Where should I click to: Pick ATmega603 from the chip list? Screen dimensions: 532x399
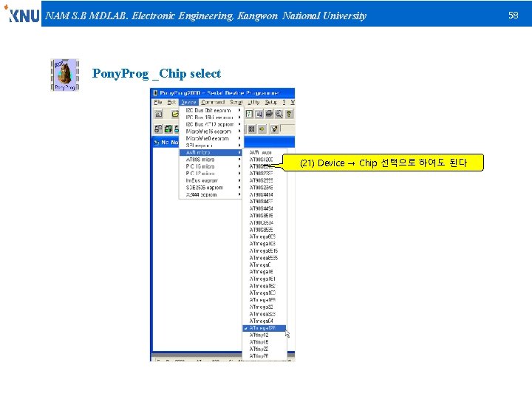265,237
